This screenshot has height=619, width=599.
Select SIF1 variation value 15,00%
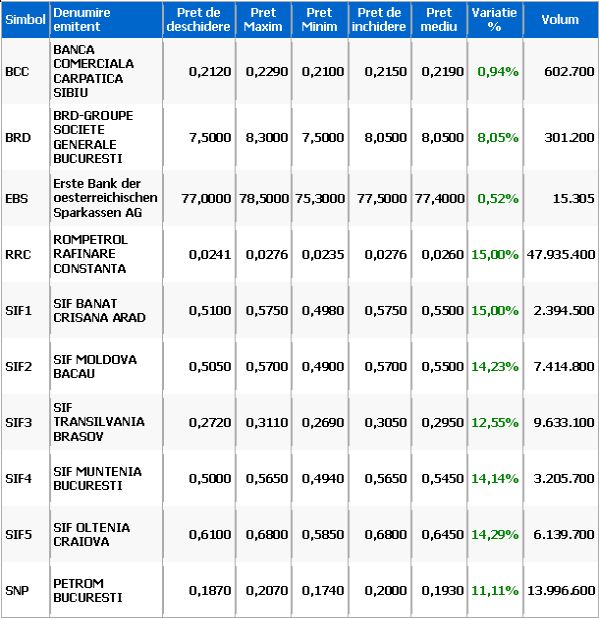495,311
